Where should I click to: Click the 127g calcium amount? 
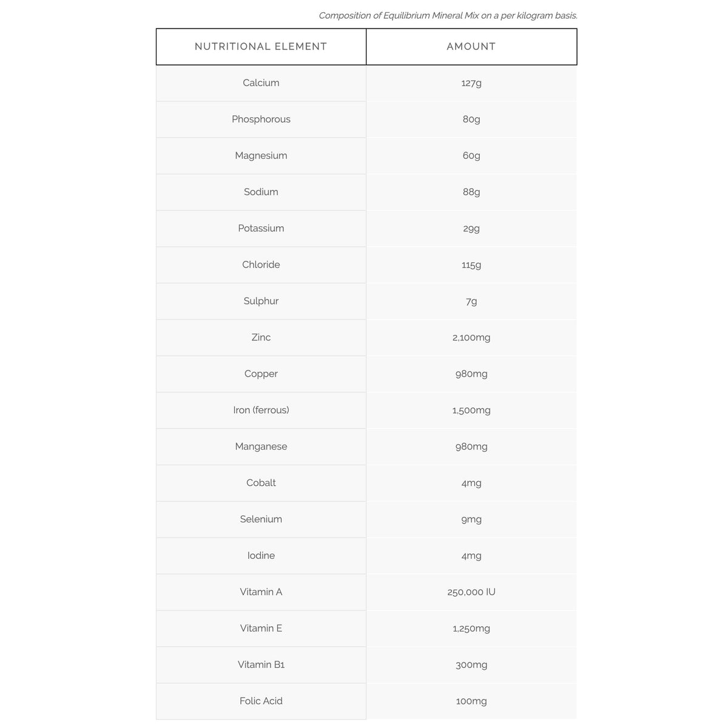pos(471,83)
